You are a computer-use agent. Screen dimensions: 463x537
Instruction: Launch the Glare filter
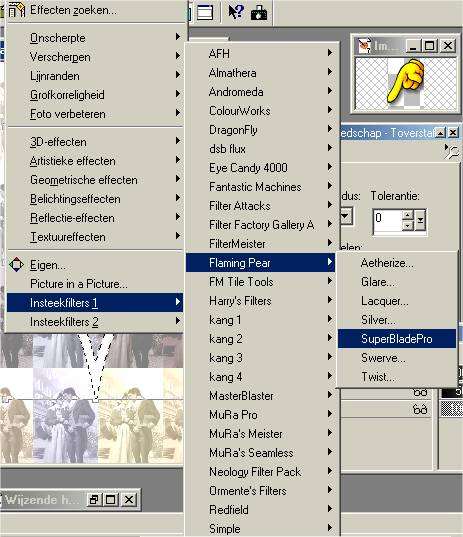tap(397, 282)
